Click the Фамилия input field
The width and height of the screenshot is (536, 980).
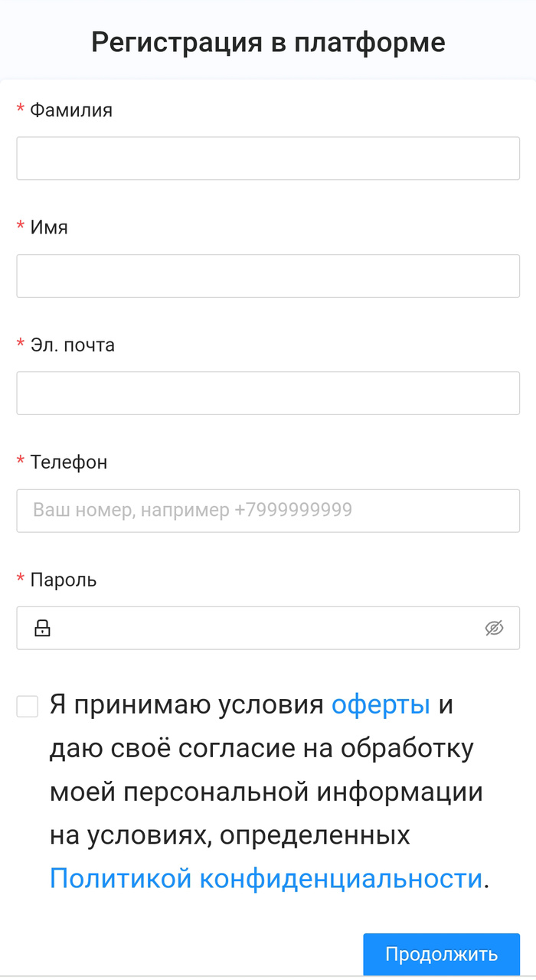click(268, 158)
